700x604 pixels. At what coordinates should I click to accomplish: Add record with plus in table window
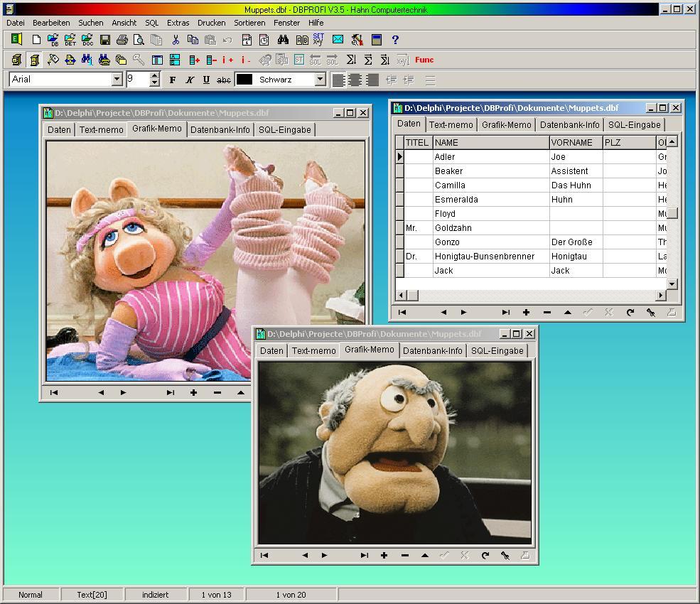click(x=526, y=313)
